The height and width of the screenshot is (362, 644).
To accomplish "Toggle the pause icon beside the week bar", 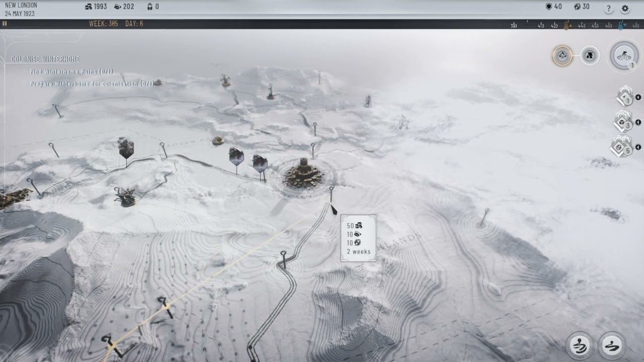I will coord(5,24).
